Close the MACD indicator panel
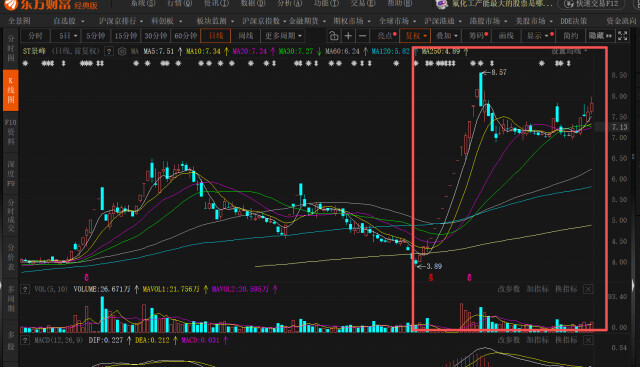Image resolution: width=640 pixels, height=367 pixels. pos(588,340)
